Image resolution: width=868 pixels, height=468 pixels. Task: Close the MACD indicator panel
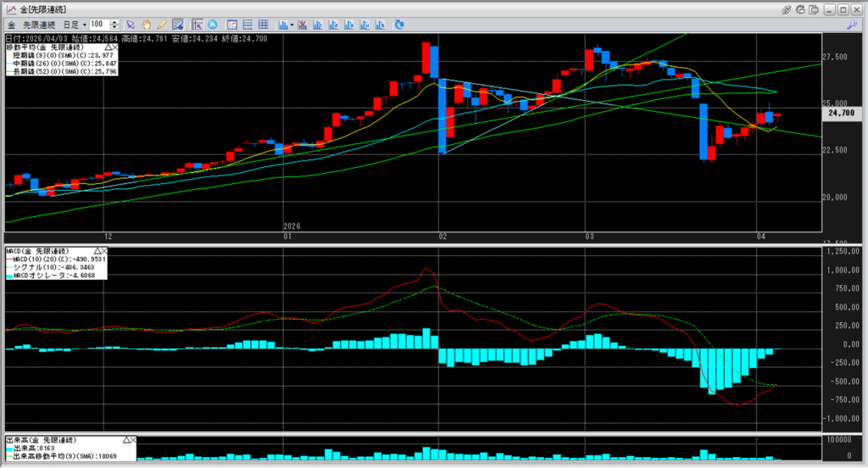(106, 251)
